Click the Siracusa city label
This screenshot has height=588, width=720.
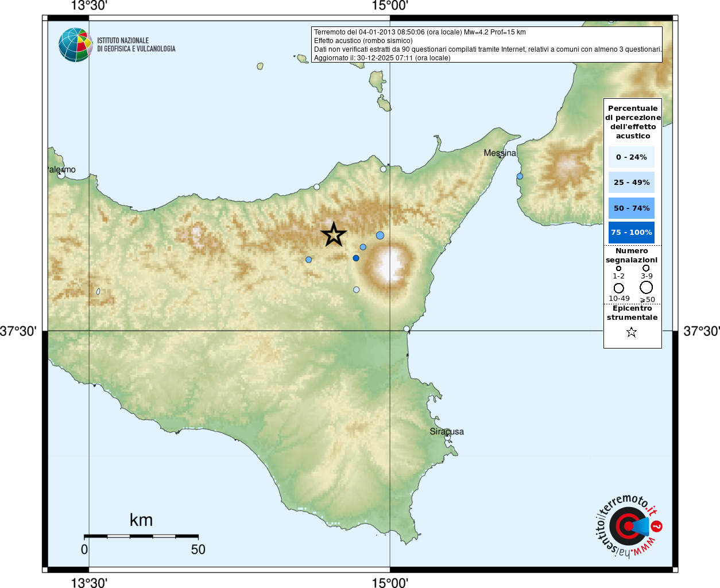[x=447, y=431]
